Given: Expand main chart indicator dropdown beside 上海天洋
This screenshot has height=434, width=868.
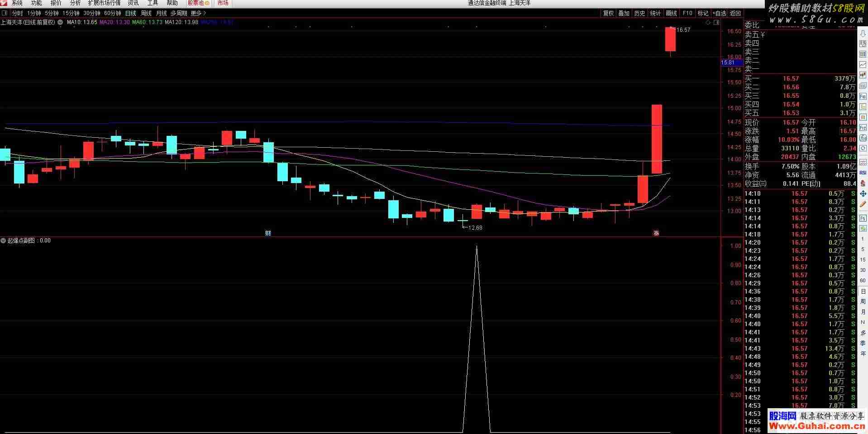Looking at the screenshot, I should [x=60, y=22].
